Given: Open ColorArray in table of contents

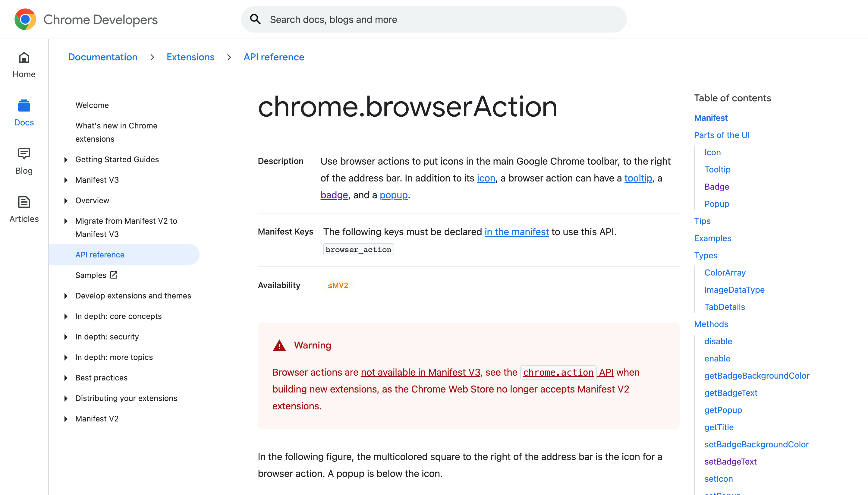Looking at the screenshot, I should [x=724, y=272].
